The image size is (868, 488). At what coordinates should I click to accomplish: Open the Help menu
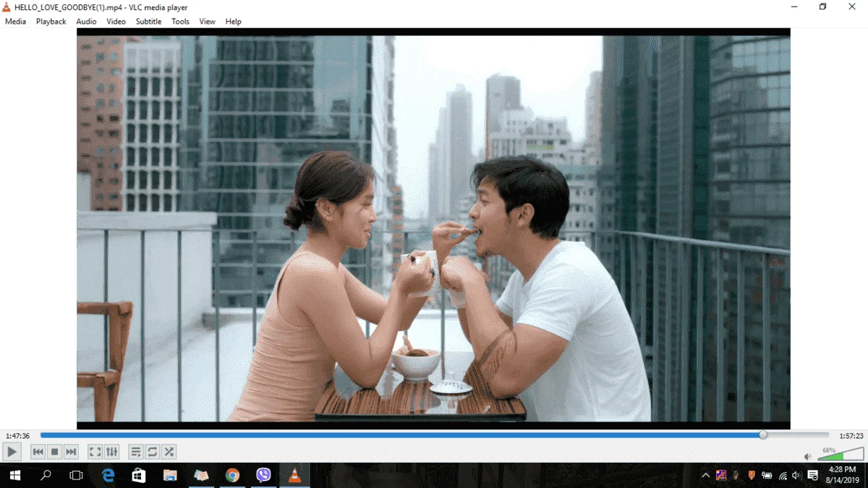(x=233, y=22)
